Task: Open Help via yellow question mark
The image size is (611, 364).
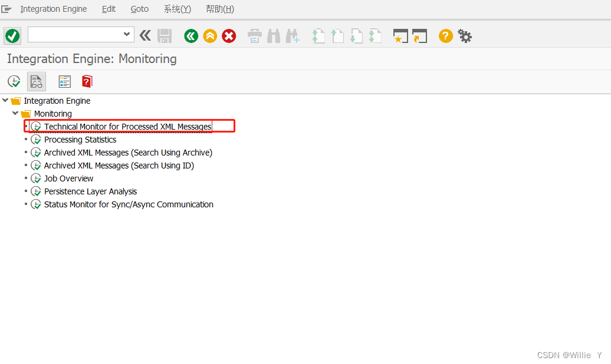Action: pyautogui.click(x=445, y=36)
